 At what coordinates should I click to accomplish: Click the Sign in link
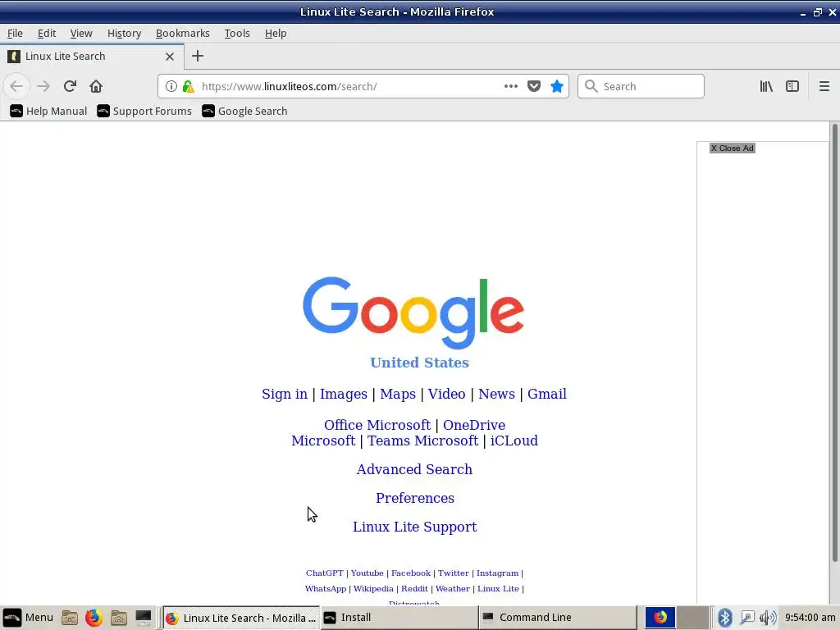click(285, 394)
